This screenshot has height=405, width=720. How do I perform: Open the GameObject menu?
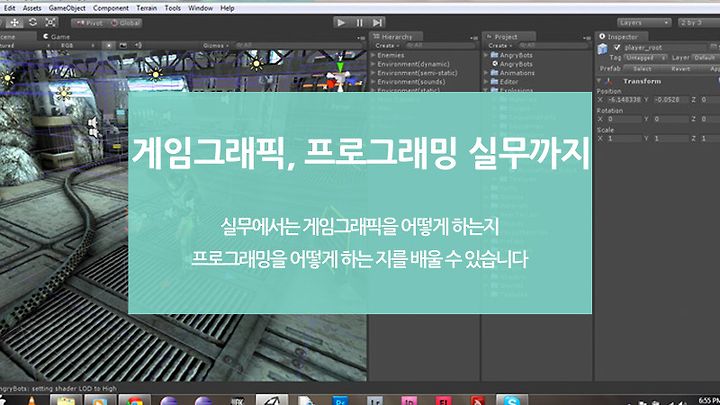point(67,8)
